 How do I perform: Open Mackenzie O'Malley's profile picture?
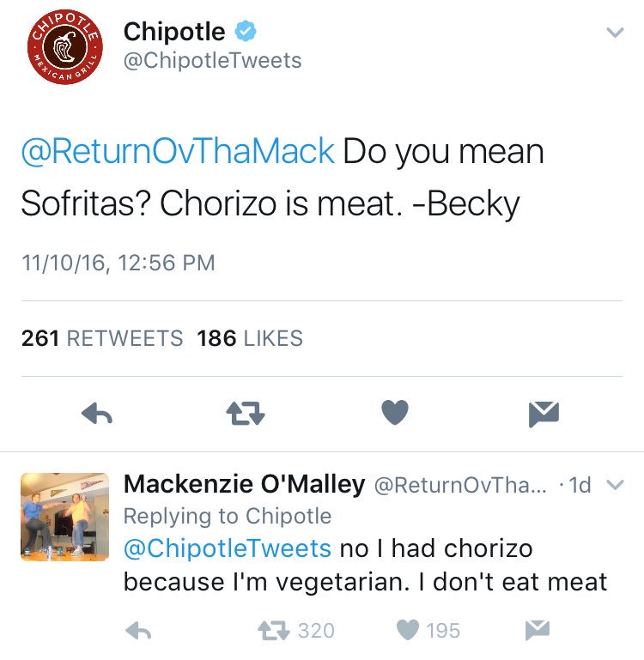64,516
